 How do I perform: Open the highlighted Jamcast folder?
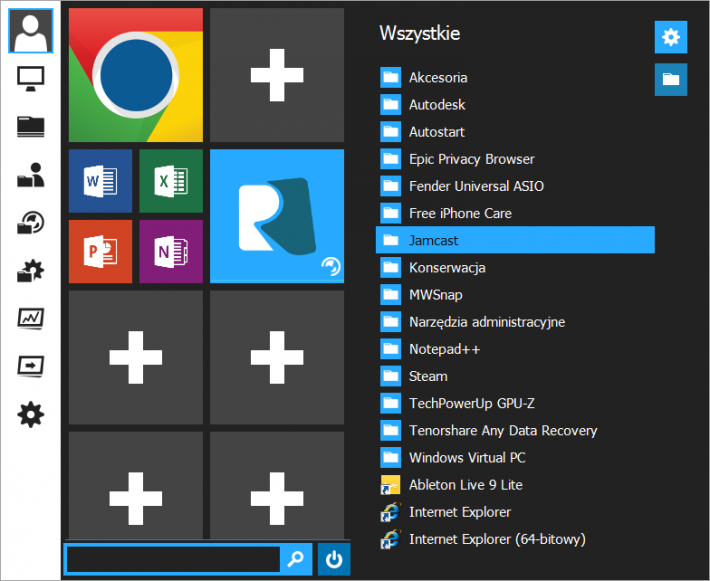(x=515, y=240)
